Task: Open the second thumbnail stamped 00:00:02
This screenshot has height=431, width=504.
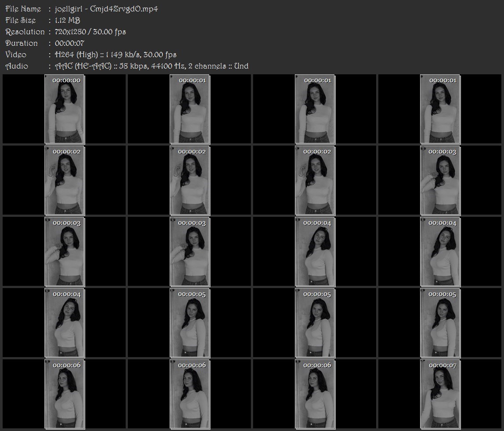Action: pos(189,180)
